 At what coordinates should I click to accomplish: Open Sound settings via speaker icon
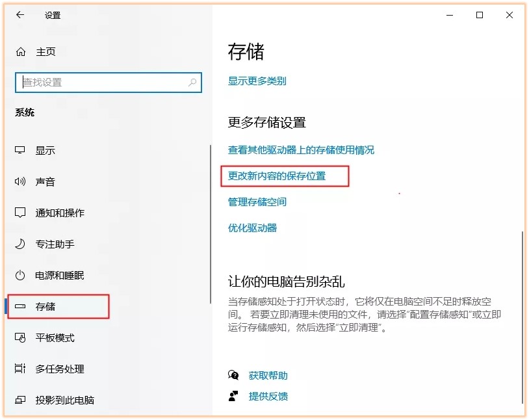coord(21,181)
